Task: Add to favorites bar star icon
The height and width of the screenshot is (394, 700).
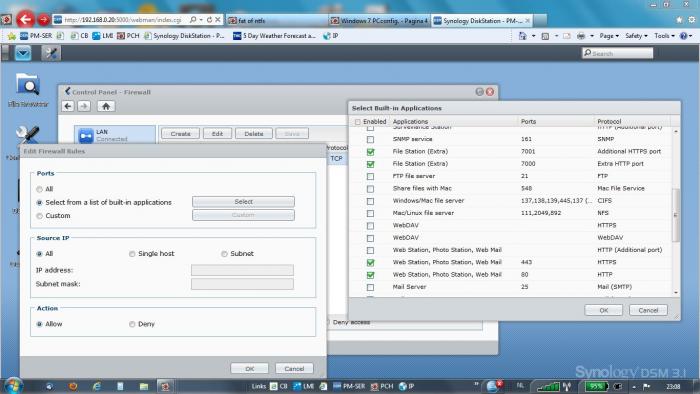Action: (x=12, y=36)
